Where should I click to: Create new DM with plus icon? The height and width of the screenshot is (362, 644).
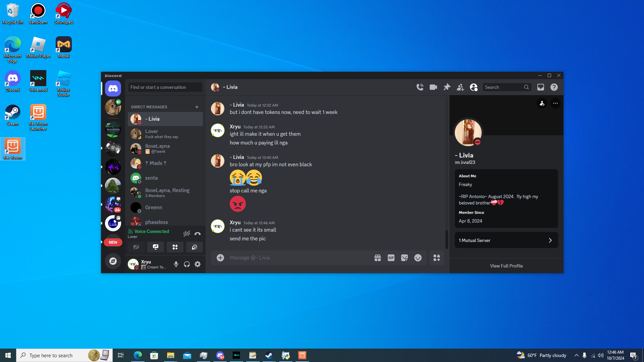tap(197, 107)
